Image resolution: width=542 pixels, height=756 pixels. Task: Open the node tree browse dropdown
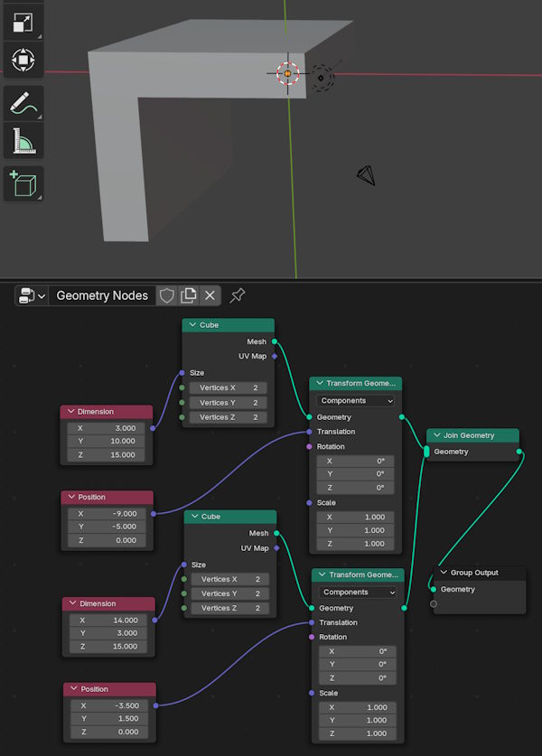(31, 295)
